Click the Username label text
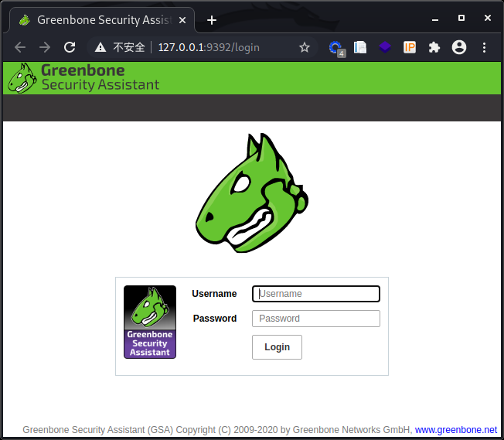 (x=214, y=294)
